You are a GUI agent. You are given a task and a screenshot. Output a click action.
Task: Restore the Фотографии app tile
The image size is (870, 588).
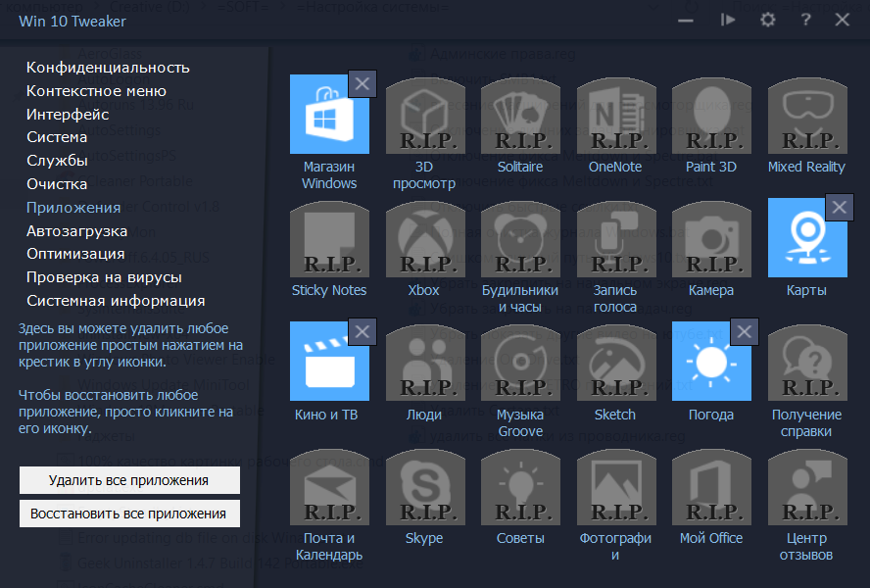click(x=616, y=487)
